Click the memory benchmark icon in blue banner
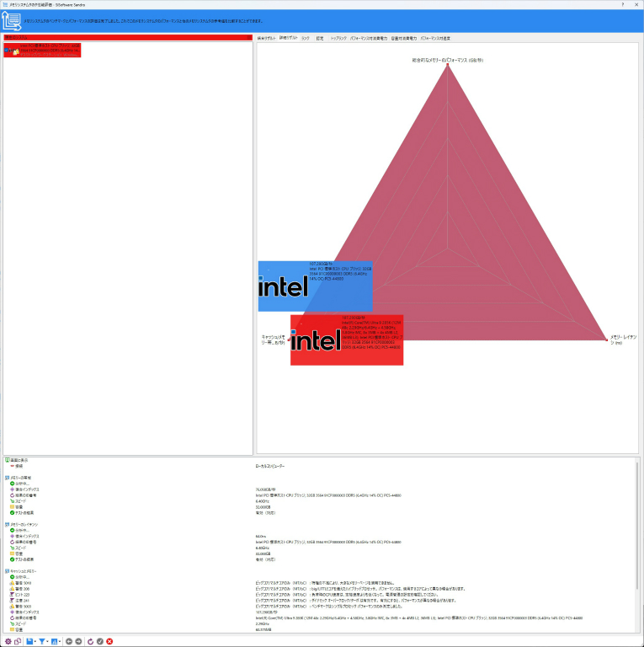 pyautogui.click(x=11, y=20)
